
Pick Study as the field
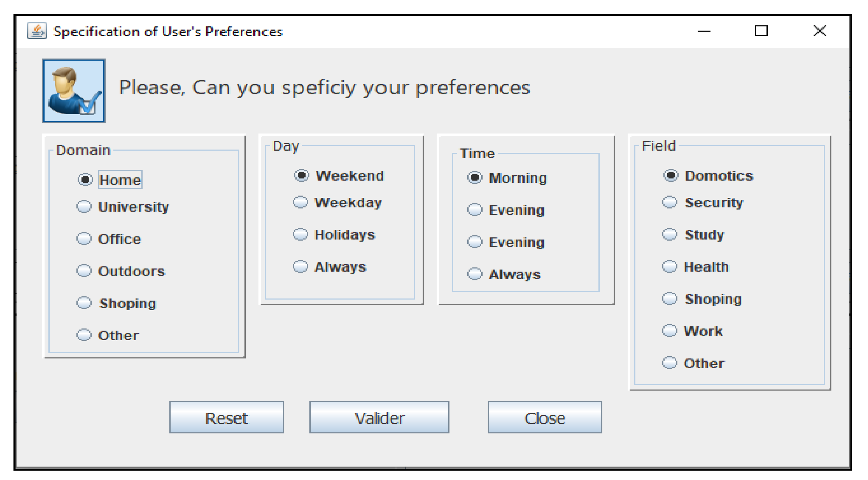(x=670, y=234)
